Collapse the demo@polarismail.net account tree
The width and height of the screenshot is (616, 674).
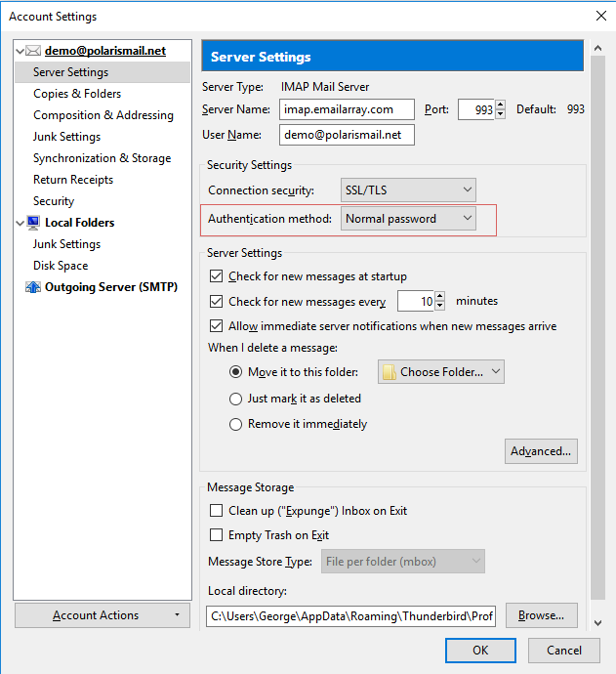pyautogui.click(x=20, y=51)
